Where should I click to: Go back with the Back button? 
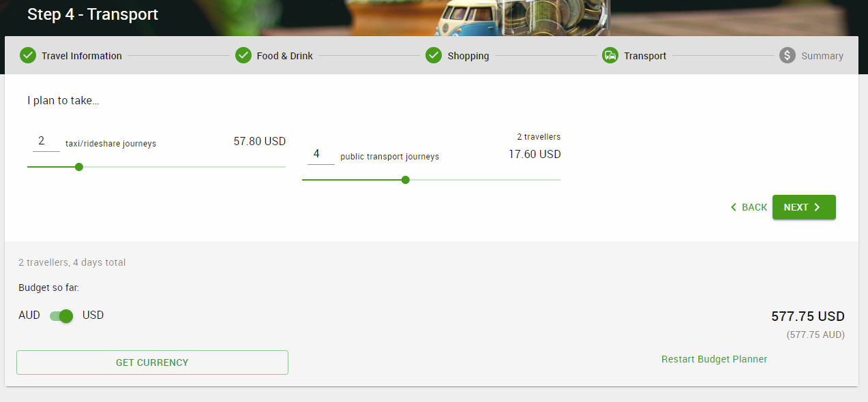749,207
